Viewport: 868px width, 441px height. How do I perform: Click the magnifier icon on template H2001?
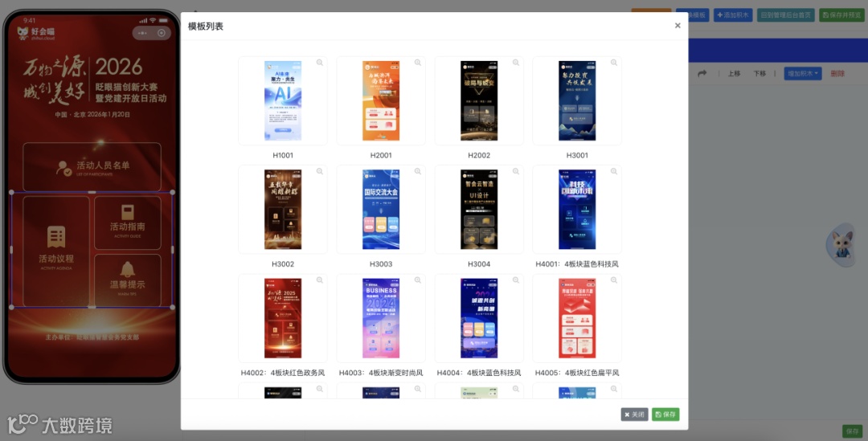coord(418,63)
